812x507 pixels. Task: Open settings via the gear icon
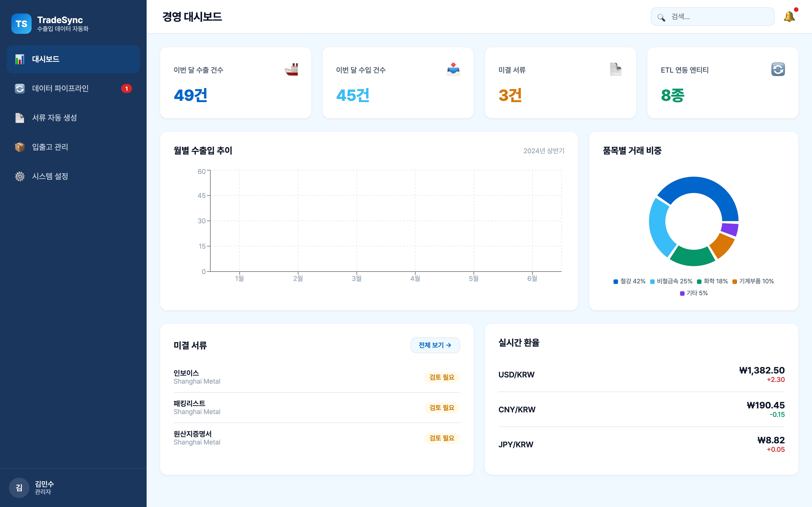click(20, 176)
